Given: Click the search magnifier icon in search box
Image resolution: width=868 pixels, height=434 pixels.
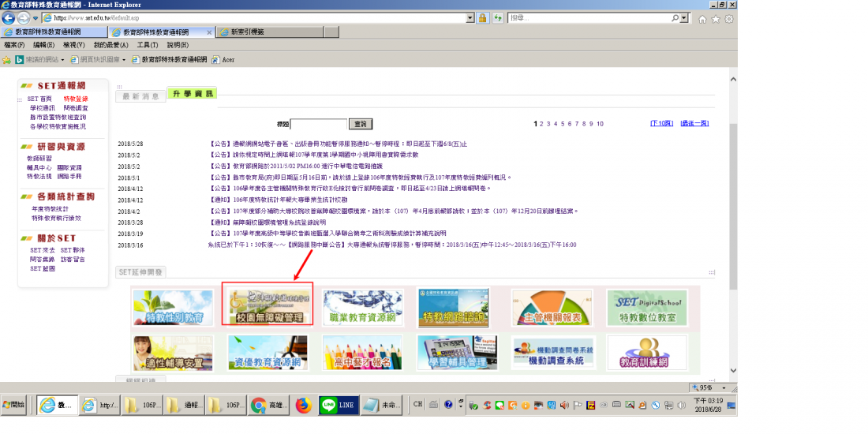Looking at the screenshot, I should point(675,18).
